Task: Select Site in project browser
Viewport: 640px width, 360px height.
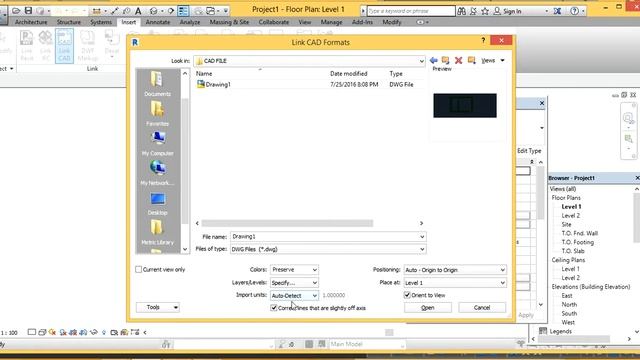Action: coord(566,224)
